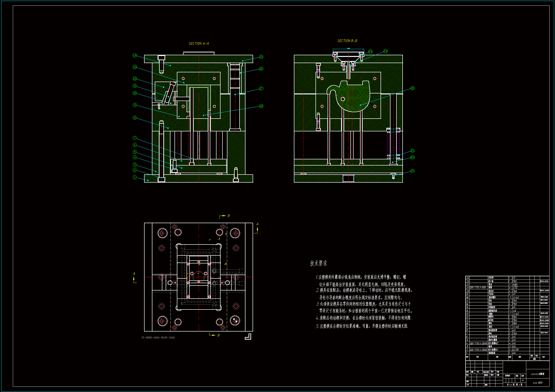Click the xxx-000 drawing number cell
The image size is (555, 392).
pos(537,383)
